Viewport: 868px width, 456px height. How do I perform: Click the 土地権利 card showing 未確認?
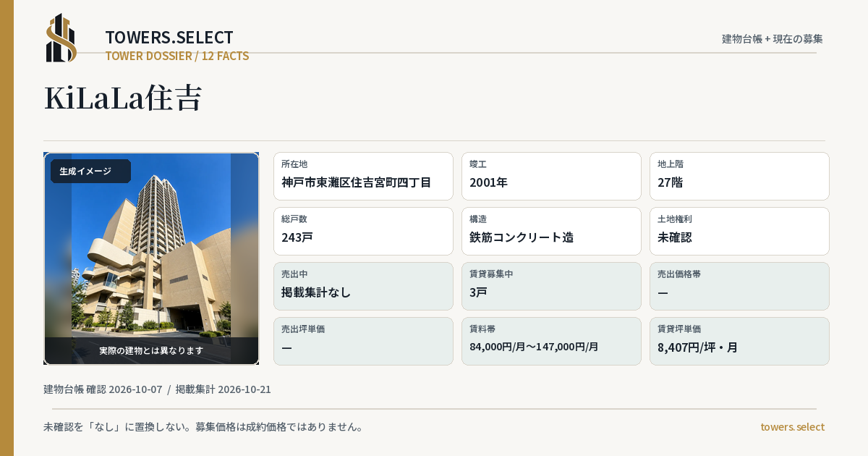coord(739,231)
